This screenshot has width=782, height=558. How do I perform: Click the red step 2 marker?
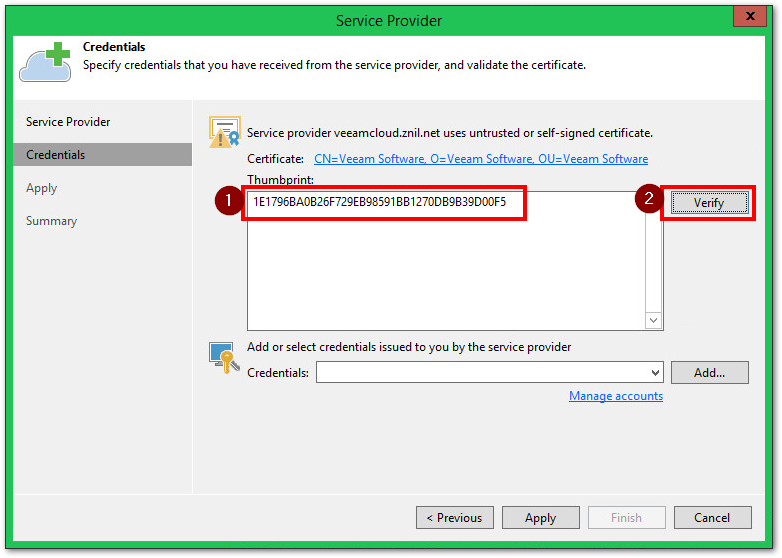tap(648, 200)
